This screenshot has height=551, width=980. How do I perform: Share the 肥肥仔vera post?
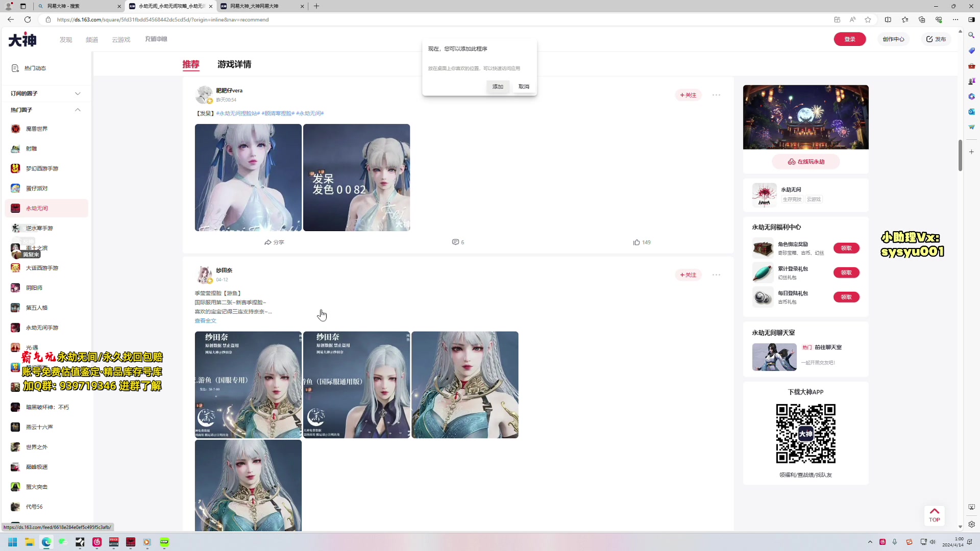[274, 242]
